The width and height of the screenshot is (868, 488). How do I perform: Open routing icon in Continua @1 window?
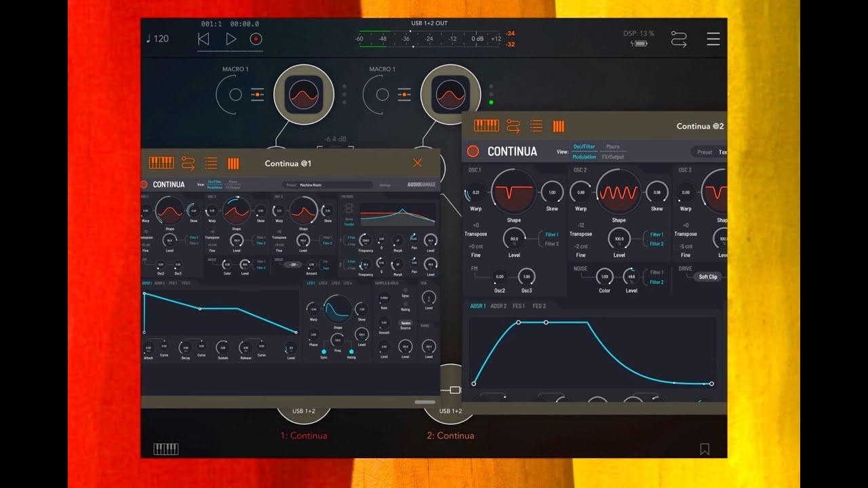[188, 163]
